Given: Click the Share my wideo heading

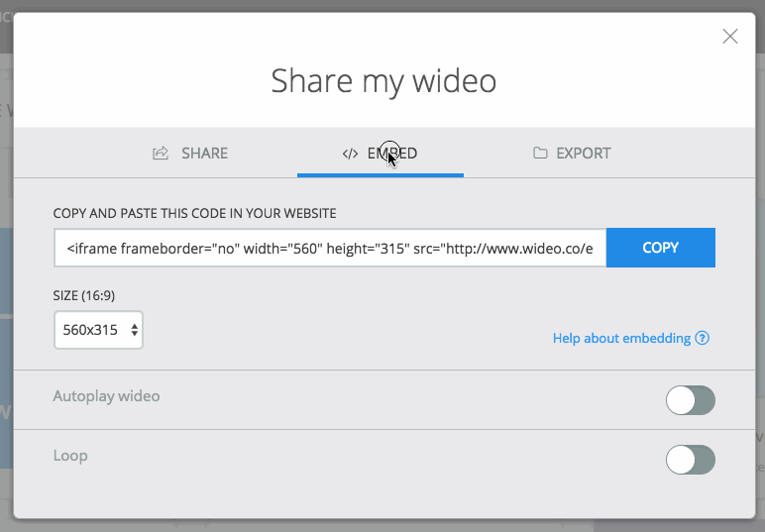Looking at the screenshot, I should point(383,80).
